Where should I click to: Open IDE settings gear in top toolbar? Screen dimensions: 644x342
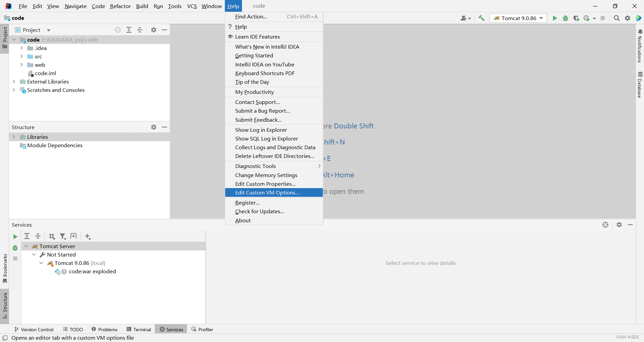click(628, 18)
